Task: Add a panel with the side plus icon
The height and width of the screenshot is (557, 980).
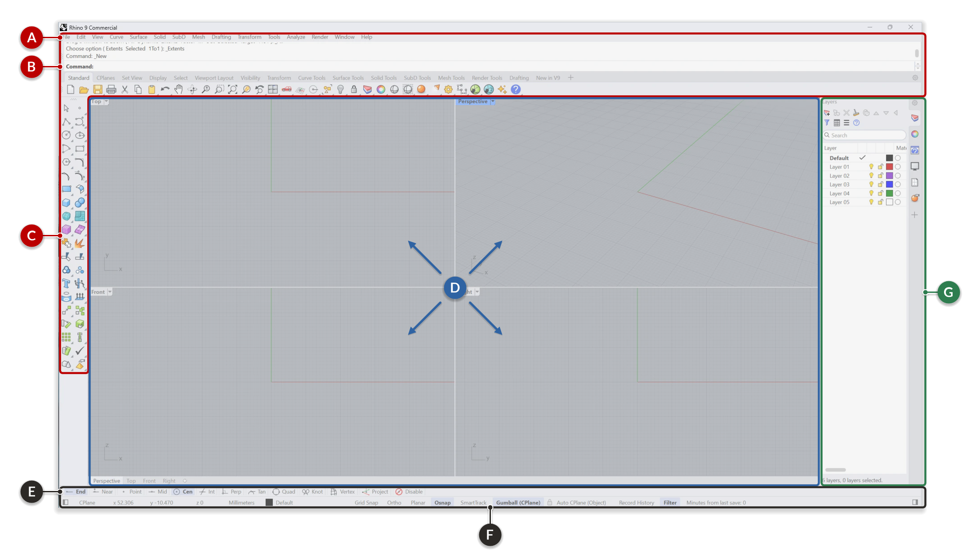Action: (915, 215)
